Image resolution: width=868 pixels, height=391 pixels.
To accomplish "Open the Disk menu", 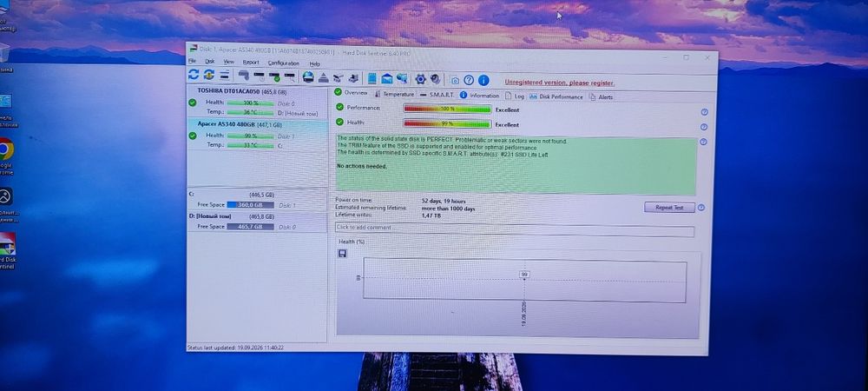I will pyautogui.click(x=210, y=62).
